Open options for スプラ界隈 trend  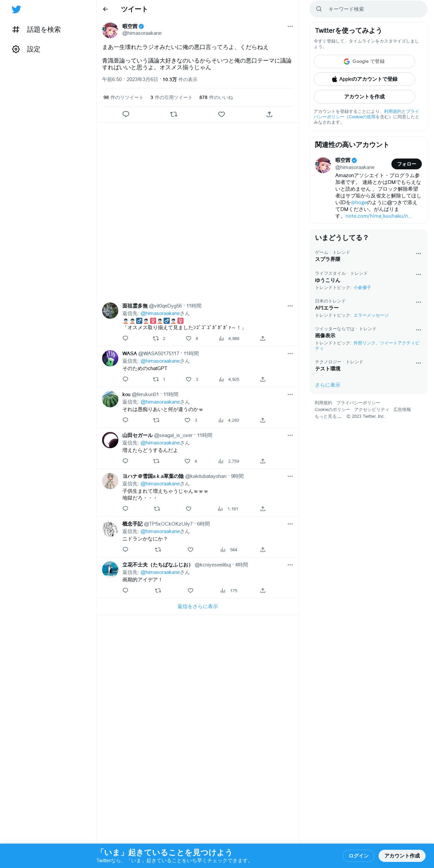click(x=418, y=254)
